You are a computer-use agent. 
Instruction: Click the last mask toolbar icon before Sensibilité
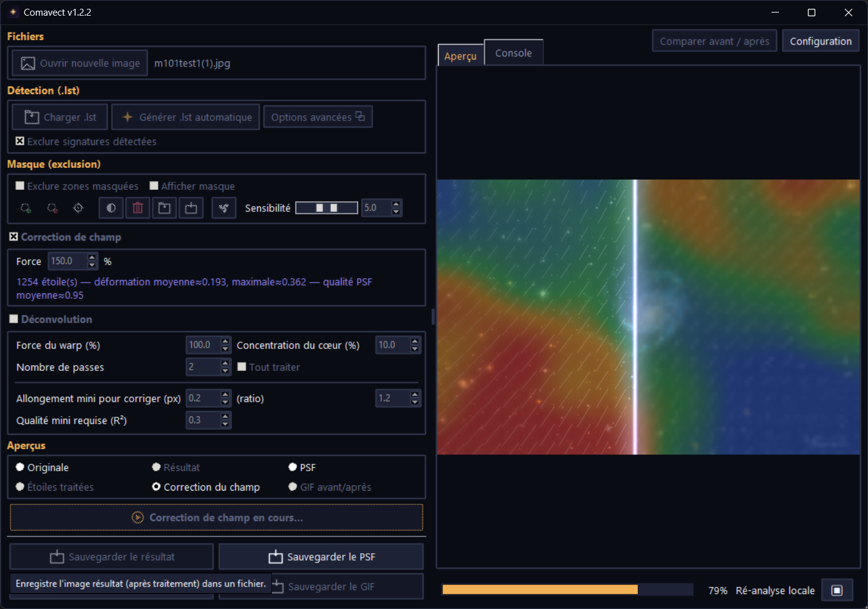click(x=224, y=208)
